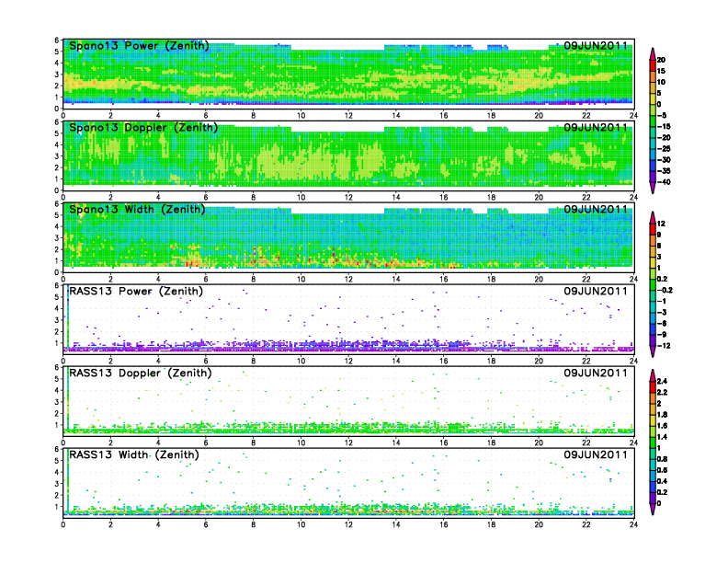Pick the purple bottom segment of the middle colorbar
Viewport: 728px width, 563px height.
[x=653, y=340]
